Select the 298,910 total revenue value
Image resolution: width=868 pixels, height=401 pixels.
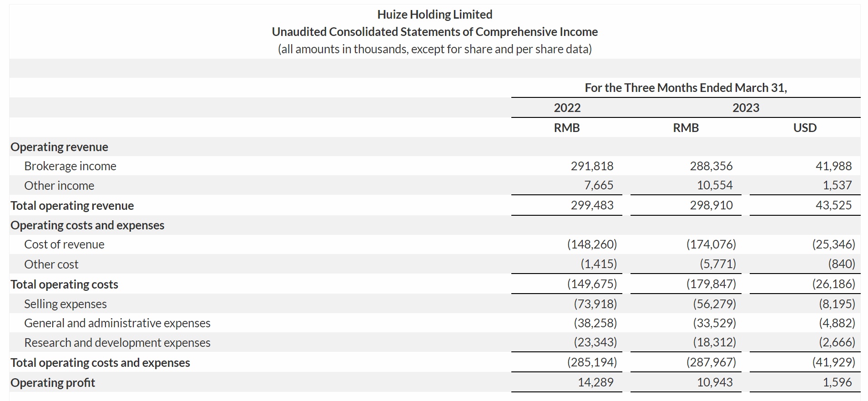tap(711, 205)
